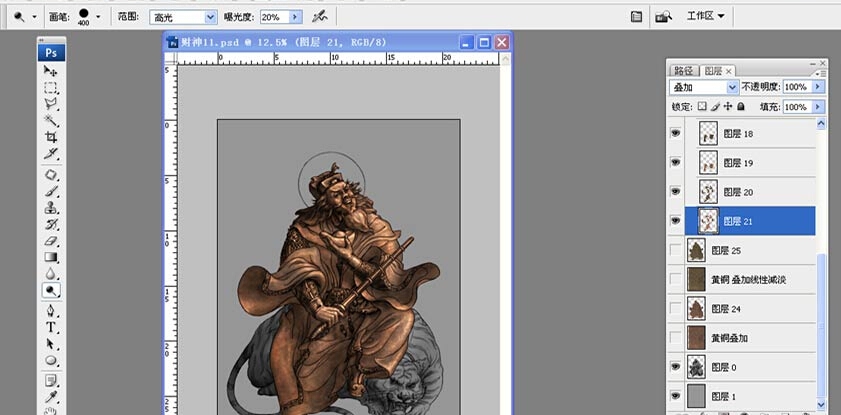Show hidden layer 图层 24
This screenshot has height=415, width=841.
pos(676,308)
